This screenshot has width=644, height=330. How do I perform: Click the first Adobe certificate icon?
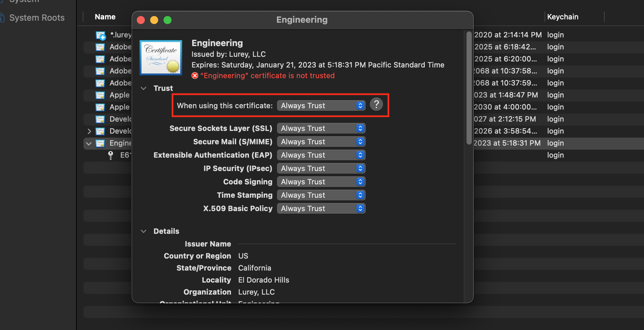(x=100, y=47)
